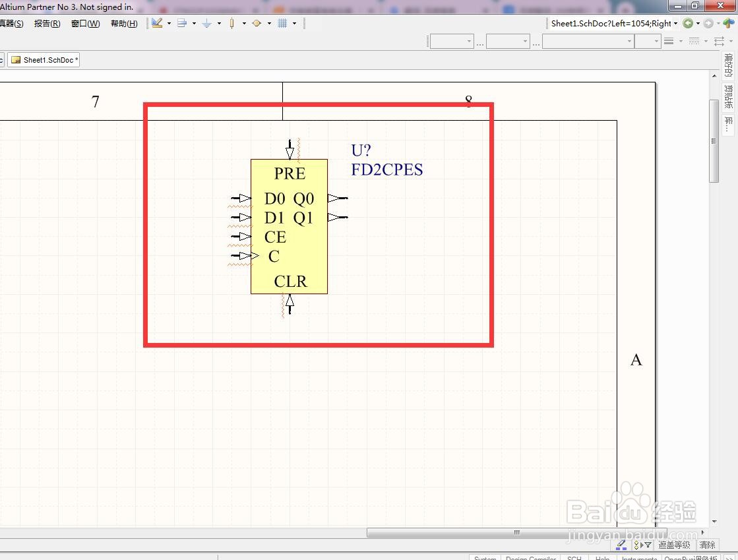The height and width of the screenshot is (560, 738).
Task: Expand the drawing utilities dropdown arrow
Action: click(x=169, y=23)
